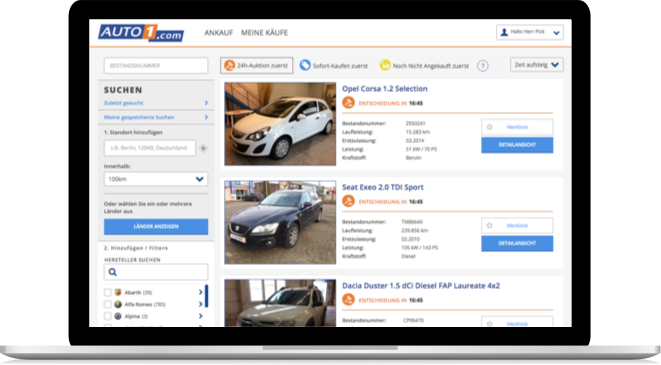Open the MEINE KÄUFE menu item
The image size is (661, 365).
pos(264,33)
